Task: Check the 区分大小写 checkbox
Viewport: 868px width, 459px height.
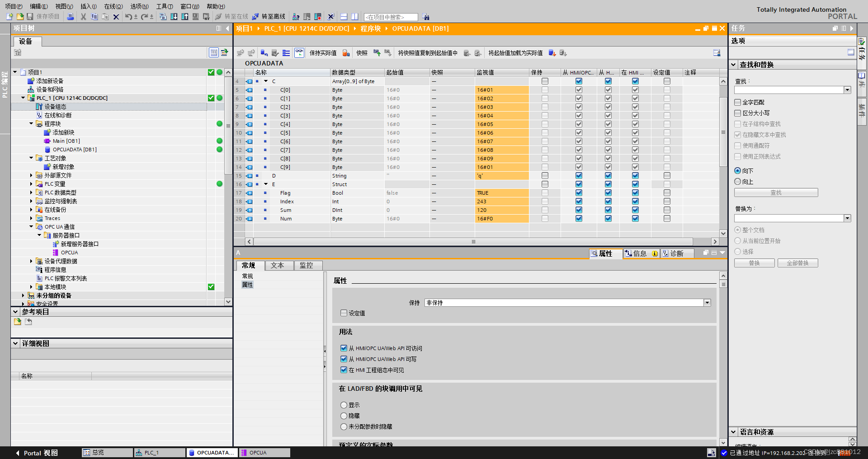Action: tap(738, 113)
